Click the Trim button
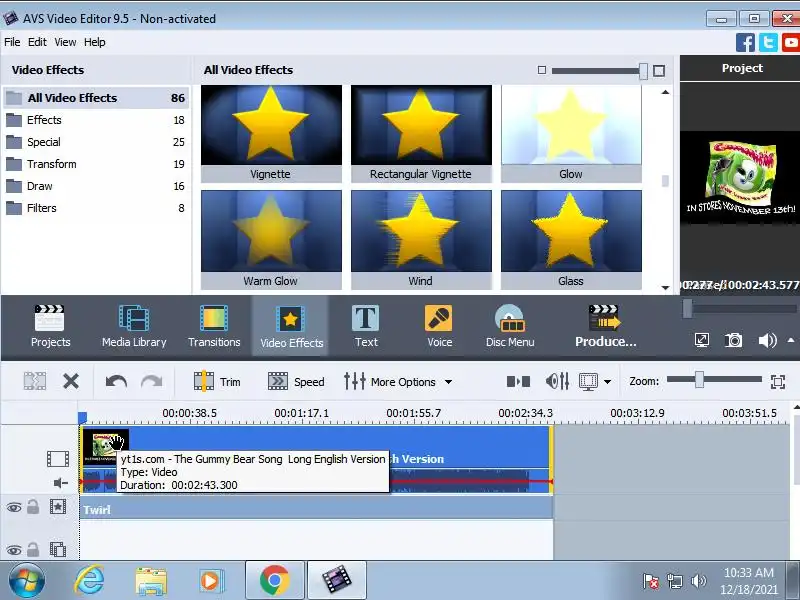 (217, 382)
